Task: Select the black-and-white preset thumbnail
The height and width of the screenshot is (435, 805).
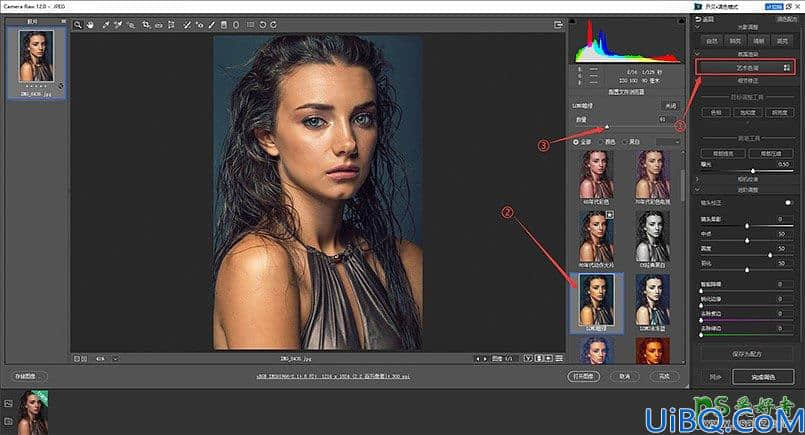Action: [x=652, y=237]
